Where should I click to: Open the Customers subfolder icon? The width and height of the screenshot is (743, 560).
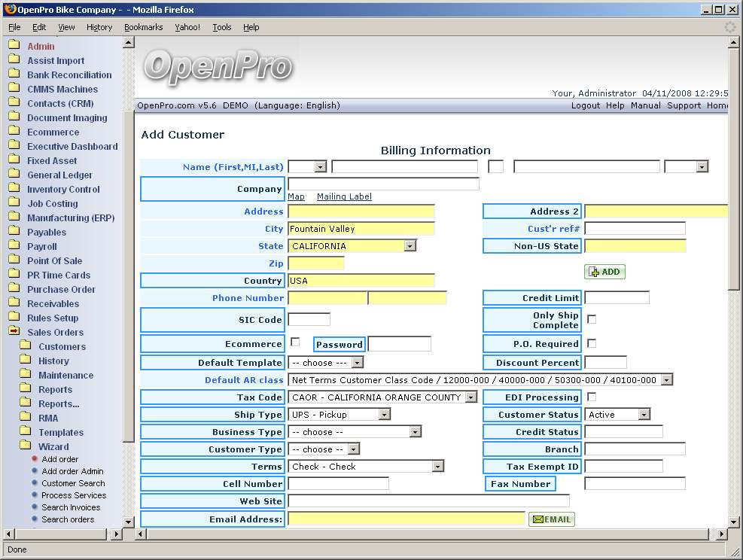tap(26, 346)
